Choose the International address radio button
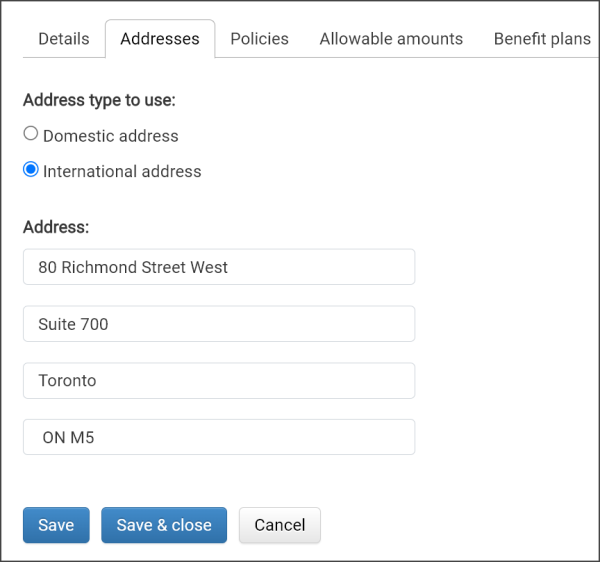 [31, 170]
